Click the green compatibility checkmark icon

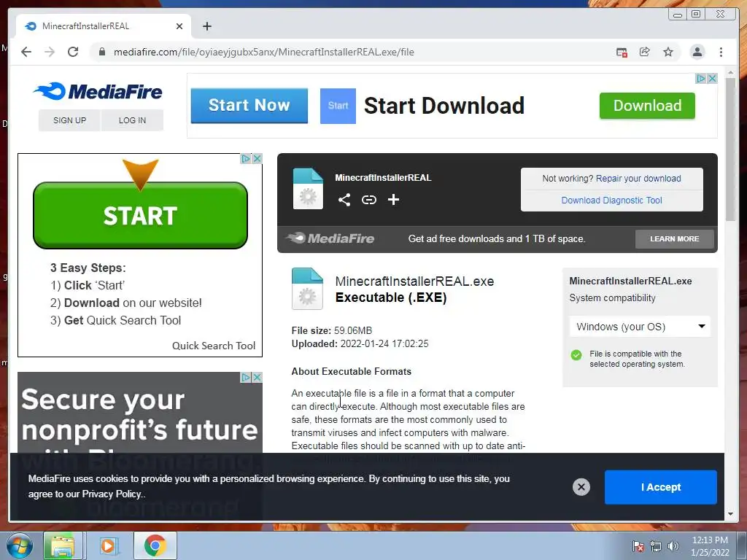click(x=576, y=355)
